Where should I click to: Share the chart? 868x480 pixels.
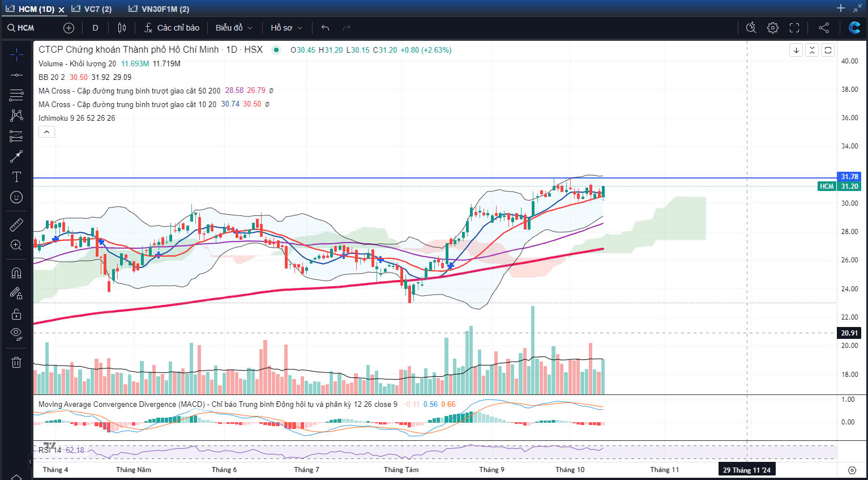tap(824, 28)
